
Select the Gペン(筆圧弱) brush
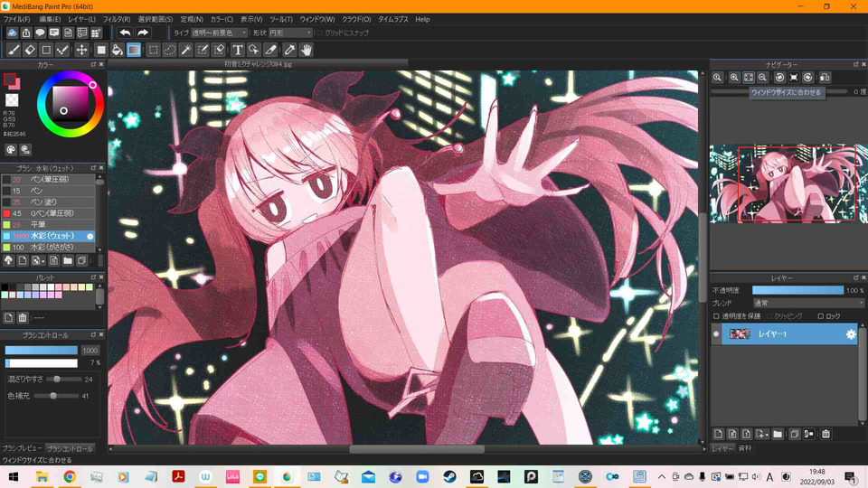point(48,213)
